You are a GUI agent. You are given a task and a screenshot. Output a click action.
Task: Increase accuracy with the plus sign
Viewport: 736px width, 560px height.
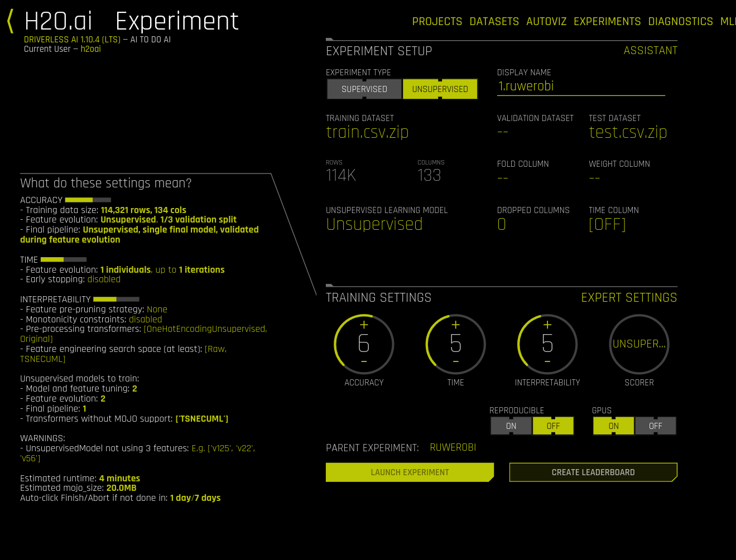364,325
